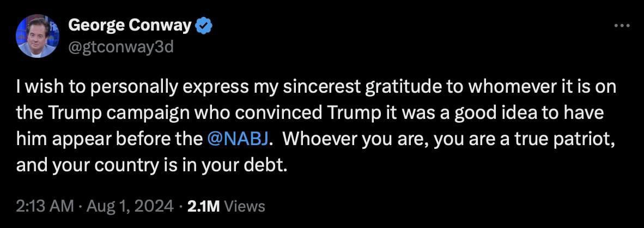
Task: Open George Conway's profile picture
Action: [38, 36]
